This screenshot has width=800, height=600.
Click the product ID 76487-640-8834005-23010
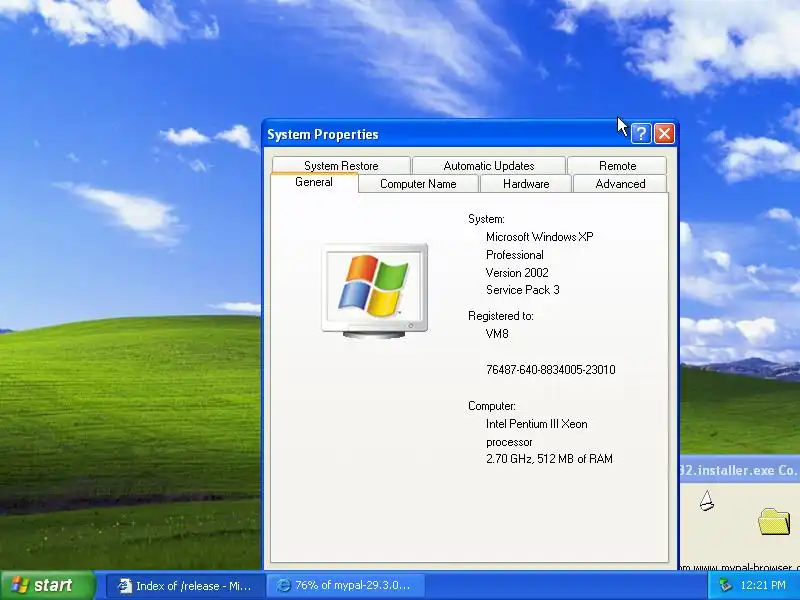point(551,369)
